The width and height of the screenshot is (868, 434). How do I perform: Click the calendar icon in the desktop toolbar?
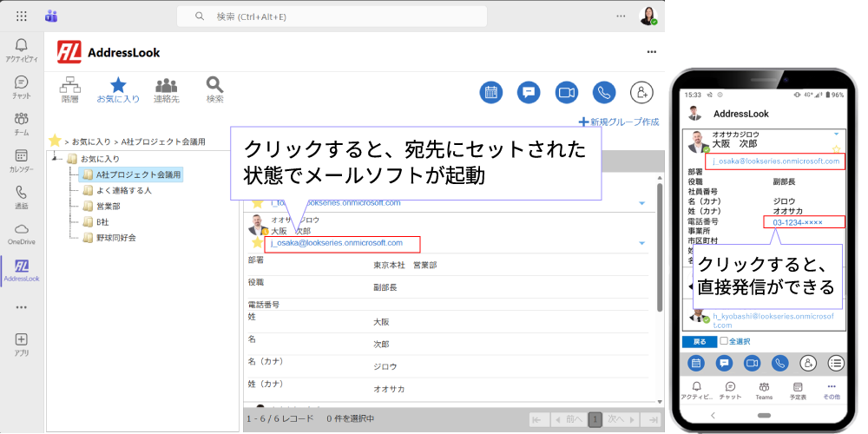pyautogui.click(x=490, y=92)
